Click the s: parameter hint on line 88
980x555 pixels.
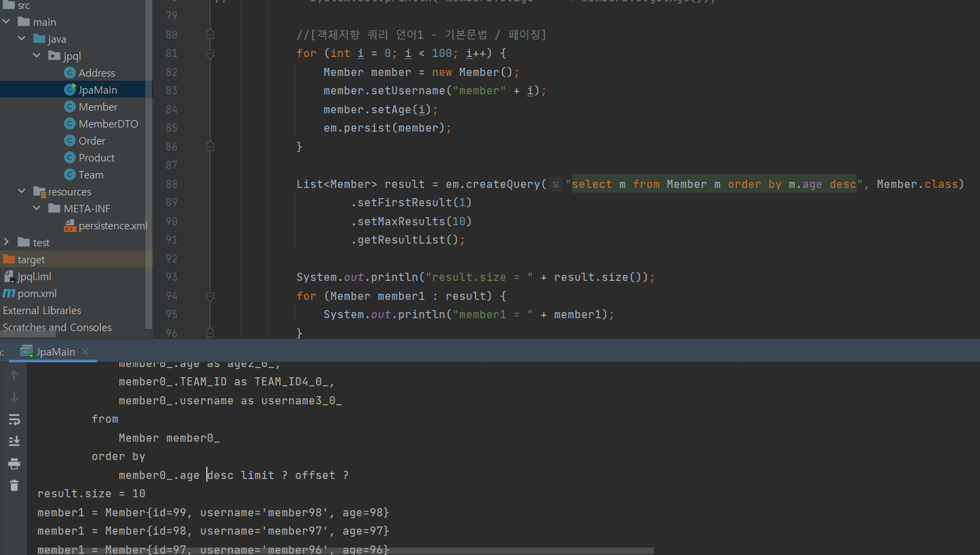(555, 185)
